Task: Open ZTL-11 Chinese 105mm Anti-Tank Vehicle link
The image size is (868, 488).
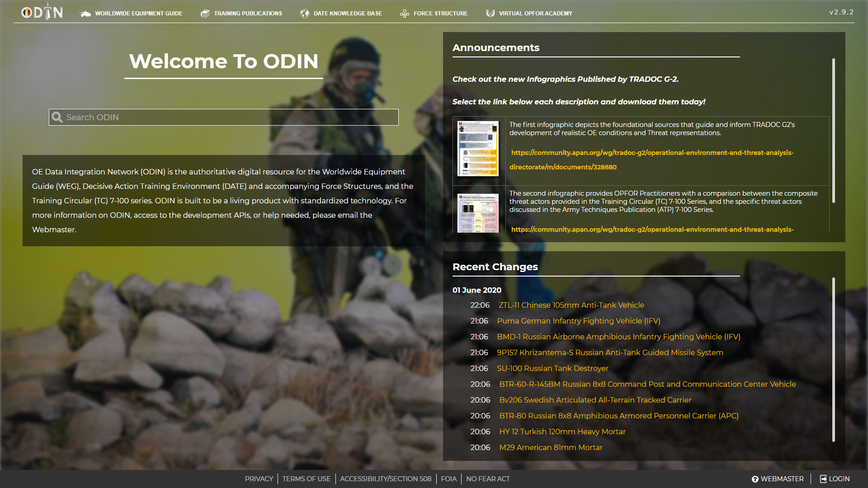Action: (571, 305)
